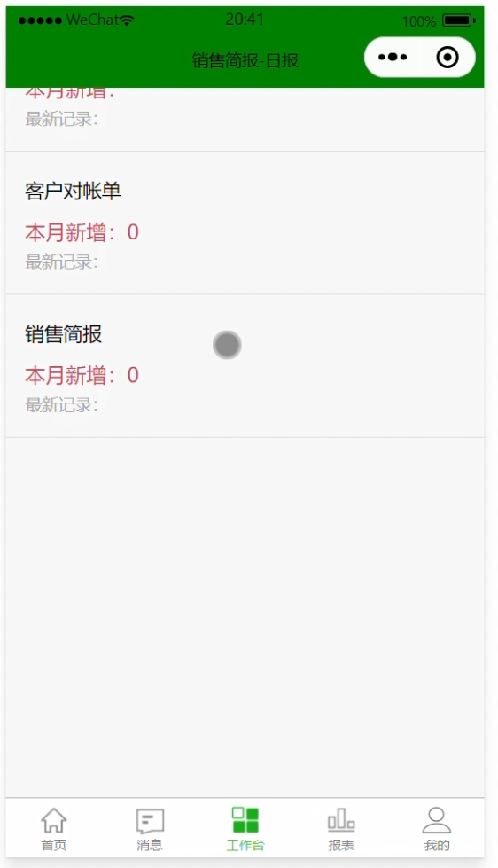Open the 报表 bar chart icon

click(341, 820)
